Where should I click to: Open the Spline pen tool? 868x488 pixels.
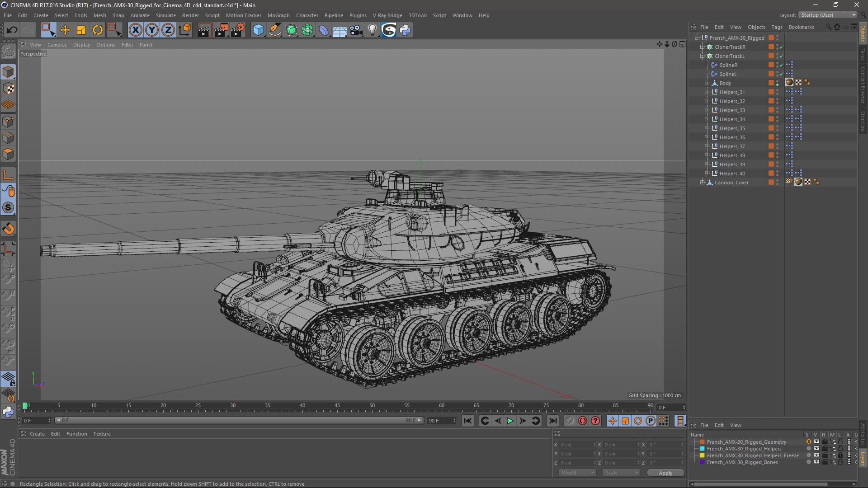[x=275, y=30]
